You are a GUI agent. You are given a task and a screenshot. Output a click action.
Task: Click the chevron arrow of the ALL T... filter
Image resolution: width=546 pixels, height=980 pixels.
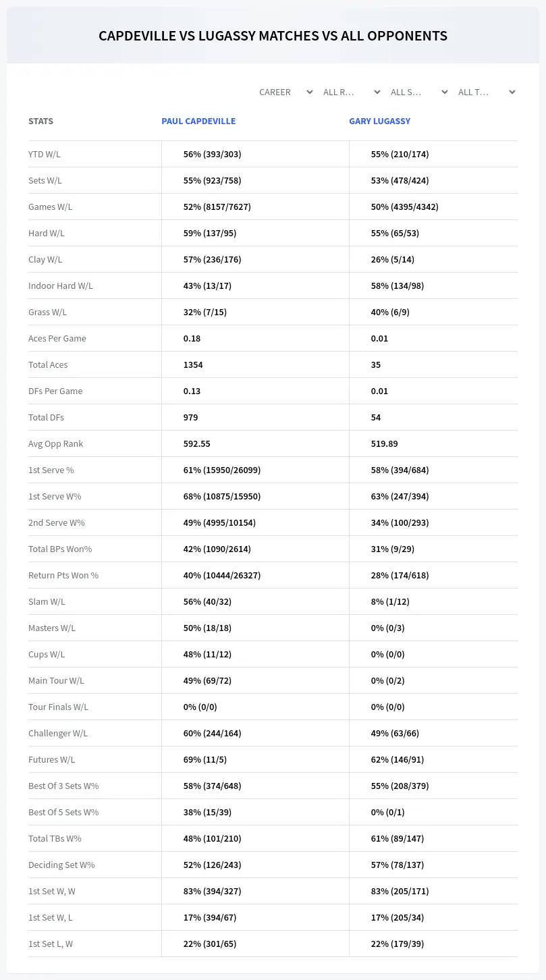[x=512, y=92]
